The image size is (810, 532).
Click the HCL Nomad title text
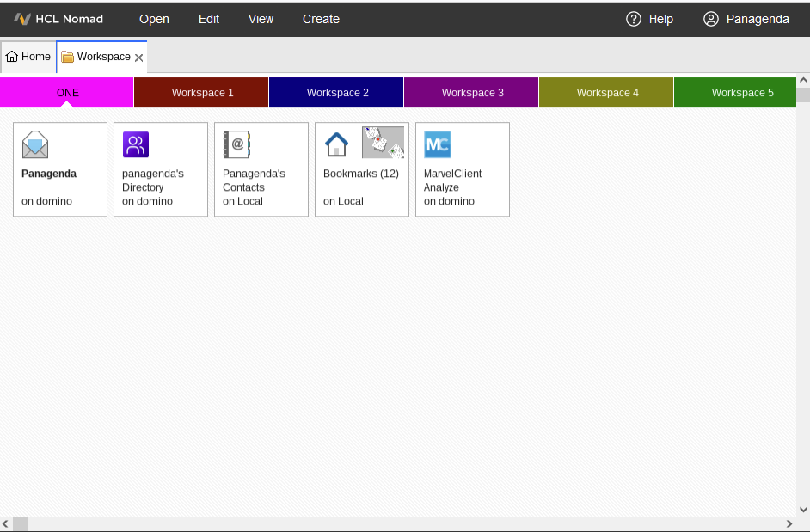point(70,19)
